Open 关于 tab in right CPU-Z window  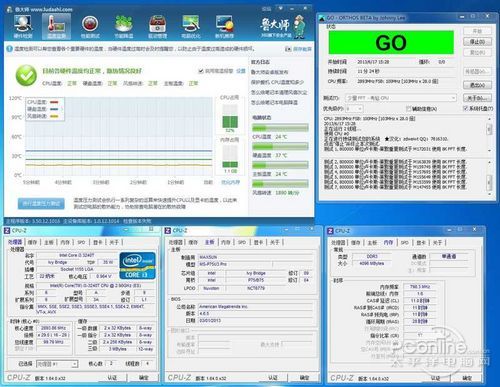tap(437, 243)
